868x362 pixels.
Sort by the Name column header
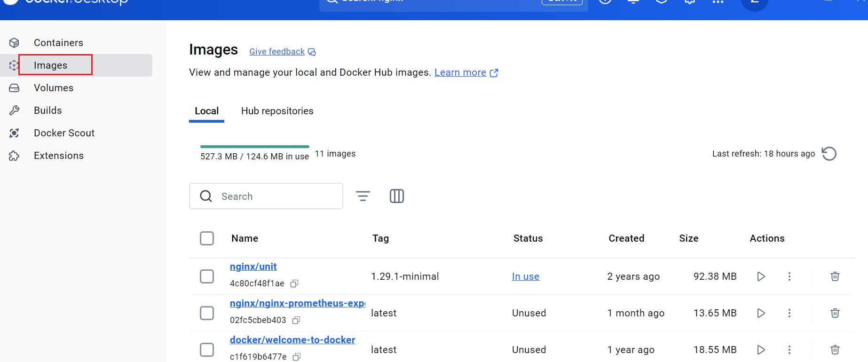coord(245,238)
